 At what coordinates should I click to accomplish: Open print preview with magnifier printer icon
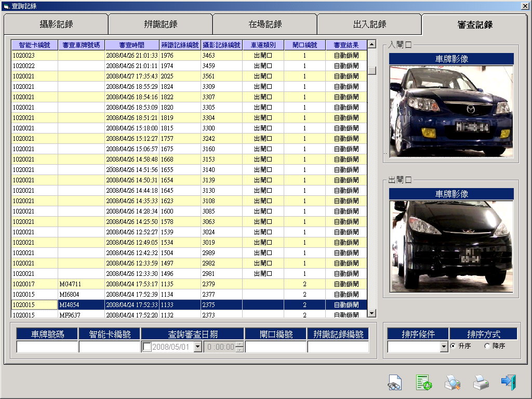tap(453, 383)
